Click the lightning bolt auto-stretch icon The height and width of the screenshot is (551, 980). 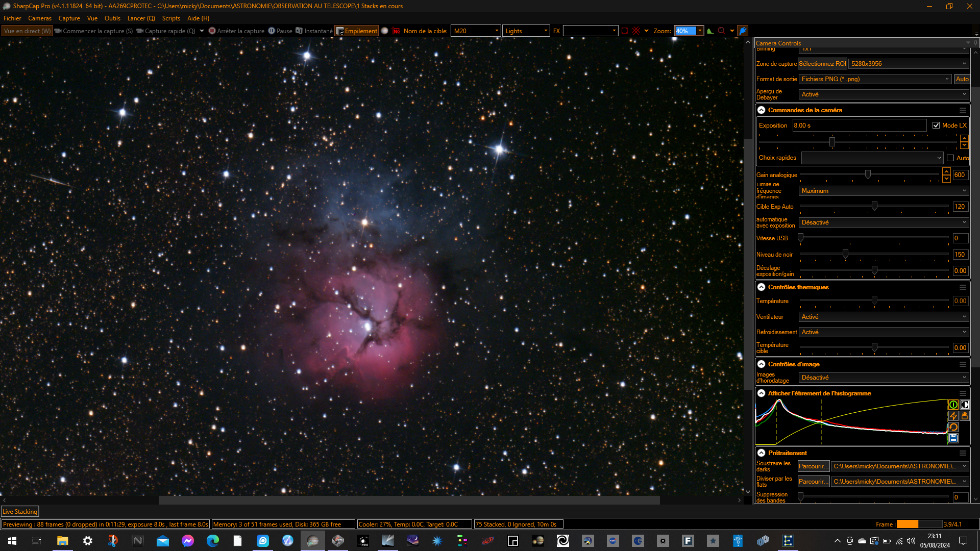point(953,416)
